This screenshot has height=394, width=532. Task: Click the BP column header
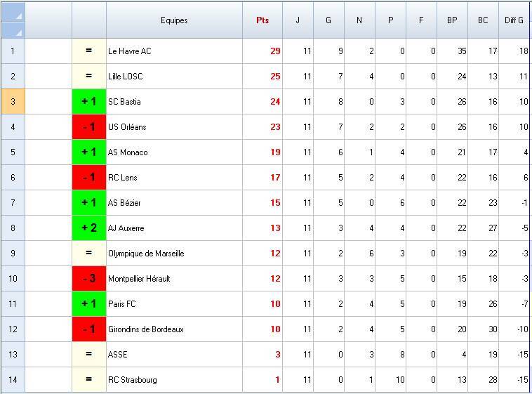tap(452, 20)
